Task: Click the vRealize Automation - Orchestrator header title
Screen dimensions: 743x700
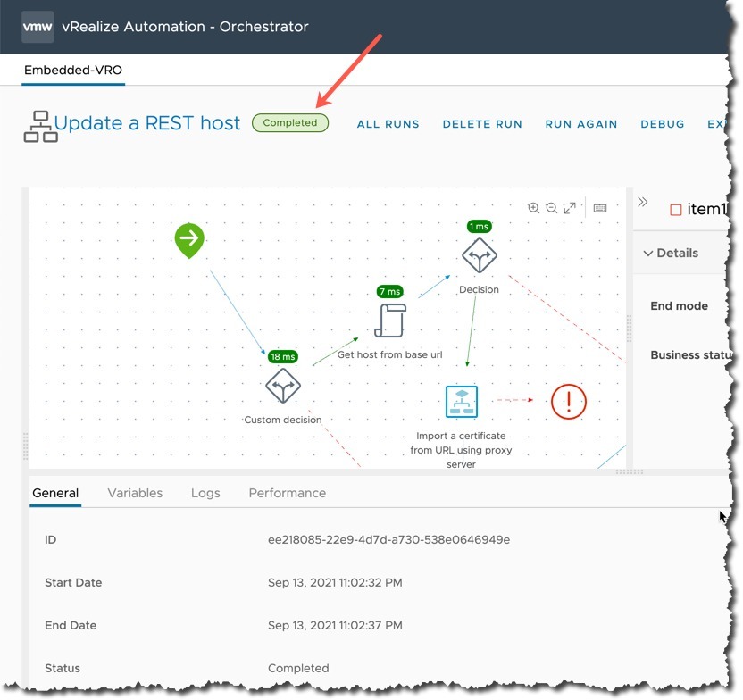Action: pyautogui.click(x=185, y=27)
